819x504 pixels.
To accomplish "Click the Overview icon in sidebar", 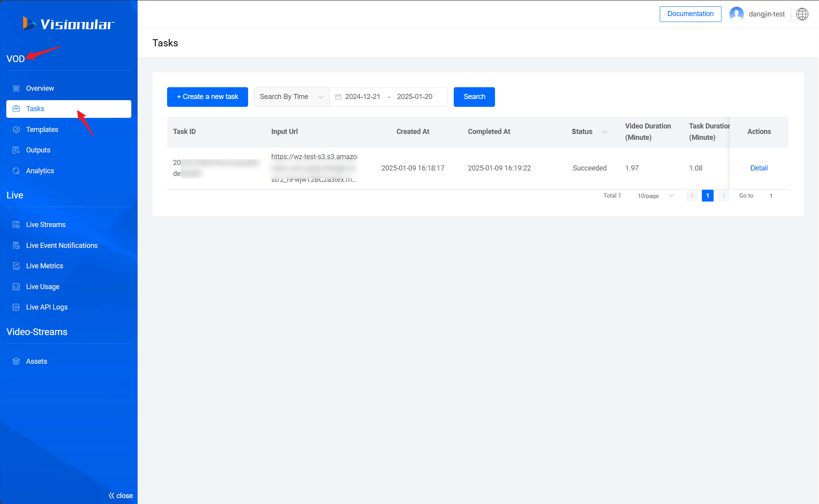I will click(x=16, y=88).
